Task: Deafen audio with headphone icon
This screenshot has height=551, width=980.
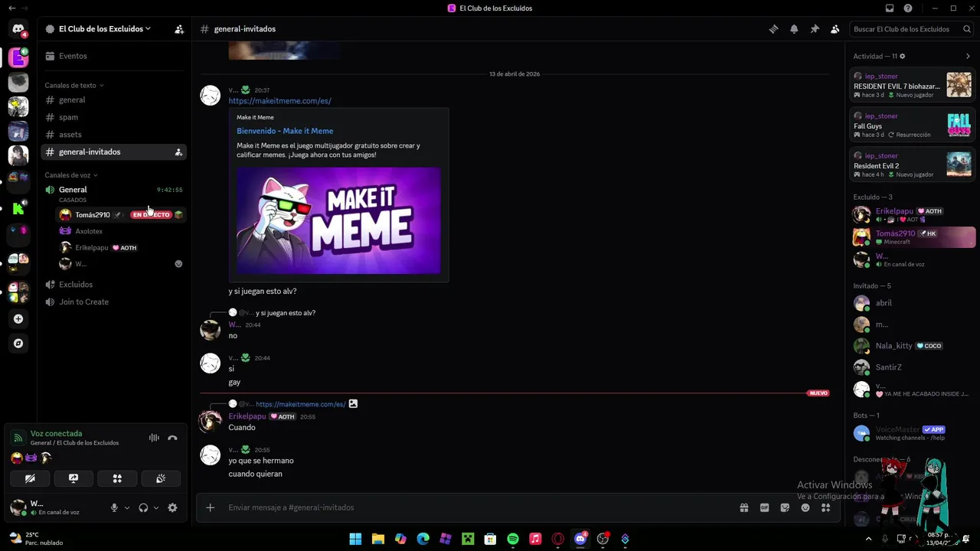Action: click(x=143, y=507)
